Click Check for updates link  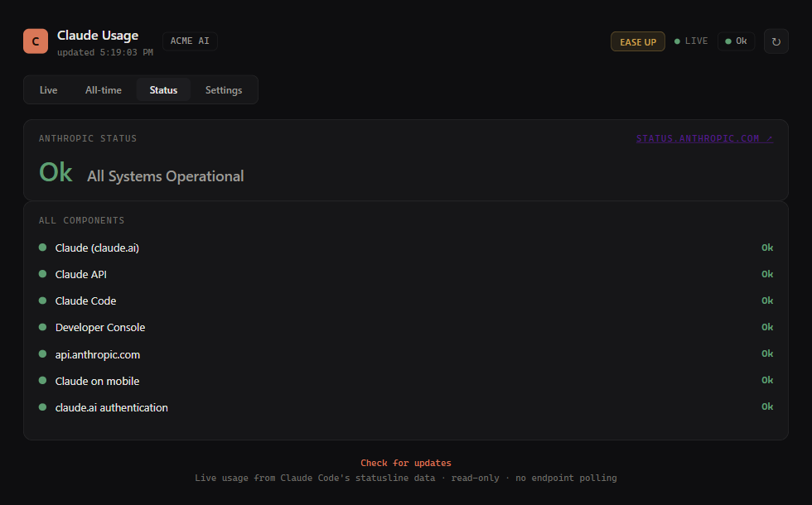pos(406,463)
